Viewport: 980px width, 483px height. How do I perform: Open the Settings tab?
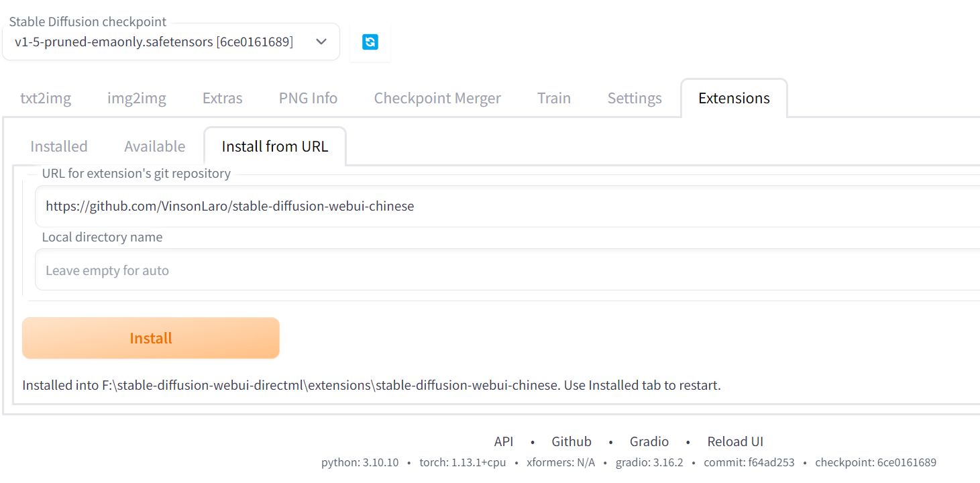pos(635,98)
